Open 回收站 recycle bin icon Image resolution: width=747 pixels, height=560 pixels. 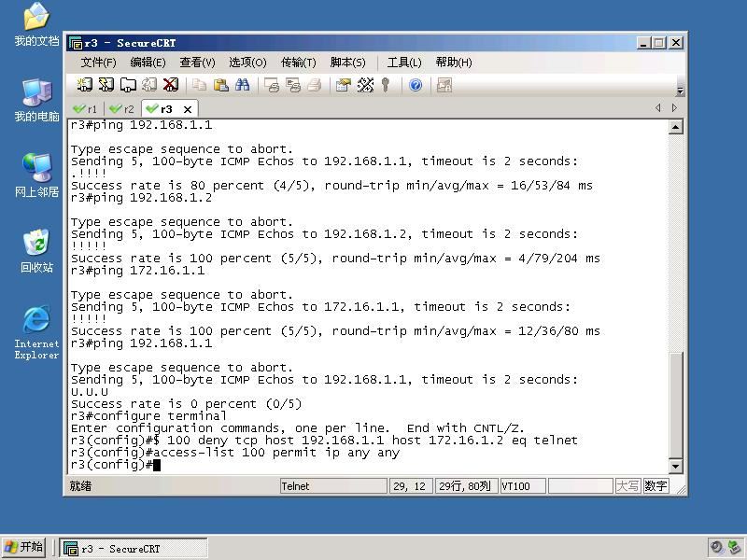pyautogui.click(x=36, y=251)
